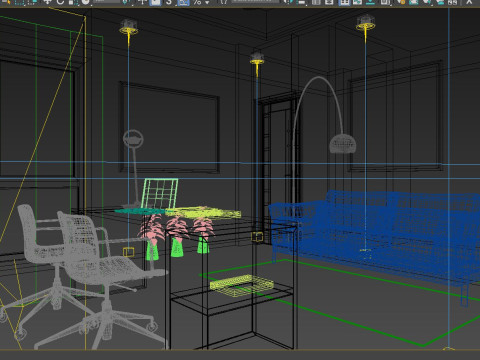This screenshot has height=360, width=480.
Task: Activate the Select and Move tool
Action: pos(48,2)
